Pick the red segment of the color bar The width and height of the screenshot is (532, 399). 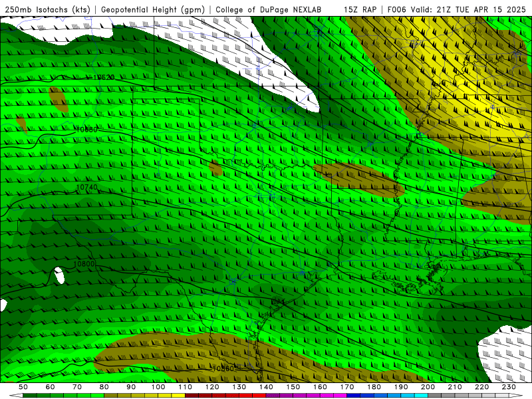(259, 396)
